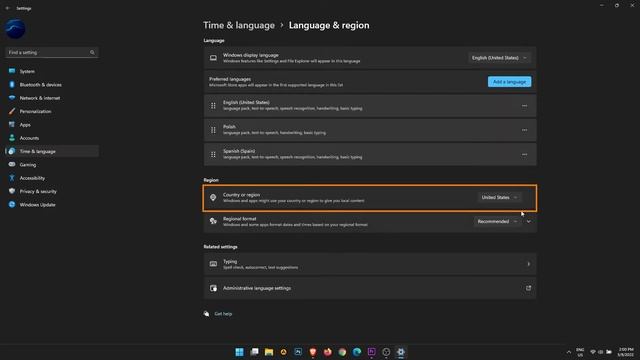Screen dimensions: 640x360
Task: Open the taskbar clock and date
Action: pyautogui.click(x=626, y=352)
